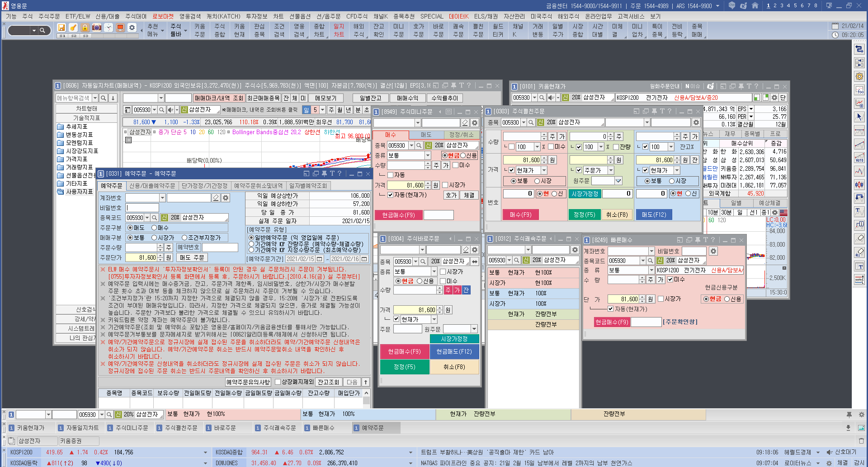Click the clock icon in main toolbar
This screenshot has height=467, width=868.
click(108, 28)
